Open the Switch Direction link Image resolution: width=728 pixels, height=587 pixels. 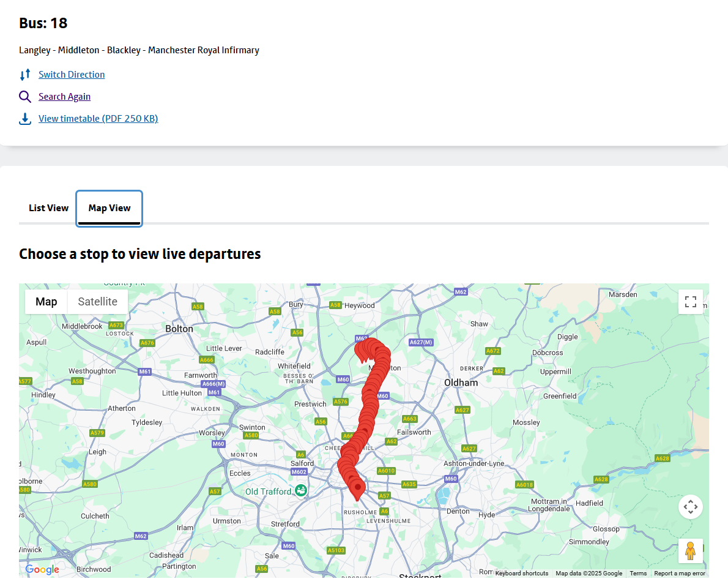click(72, 74)
